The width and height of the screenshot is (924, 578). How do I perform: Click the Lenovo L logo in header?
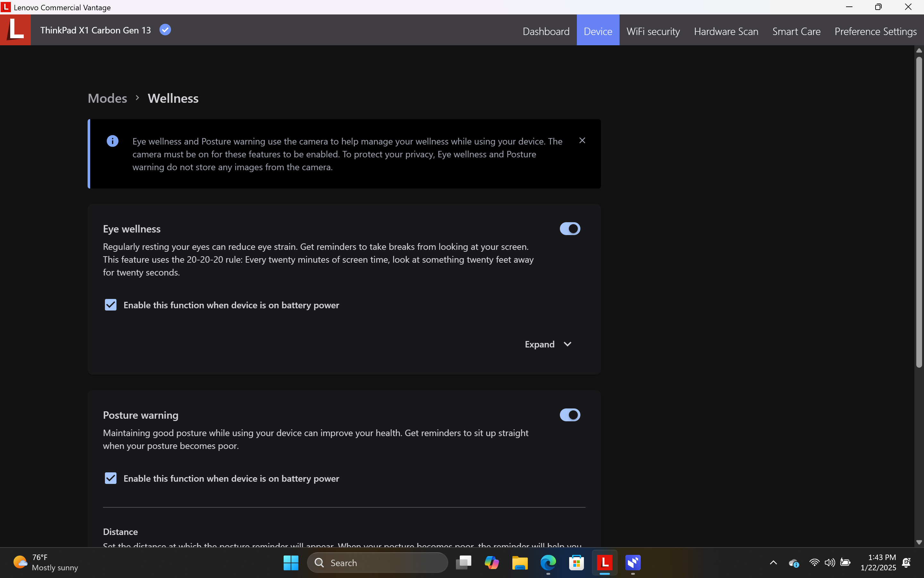click(15, 30)
